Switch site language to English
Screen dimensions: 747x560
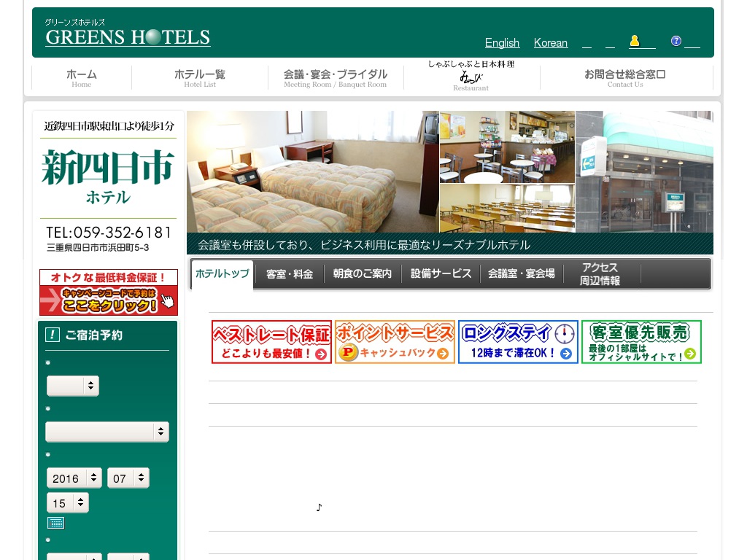[502, 43]
